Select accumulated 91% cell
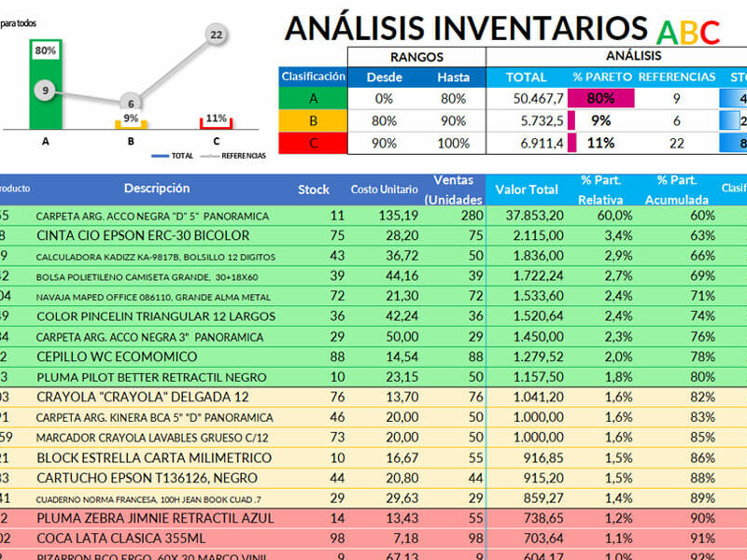The image size is (747, 560). (676, 539)
